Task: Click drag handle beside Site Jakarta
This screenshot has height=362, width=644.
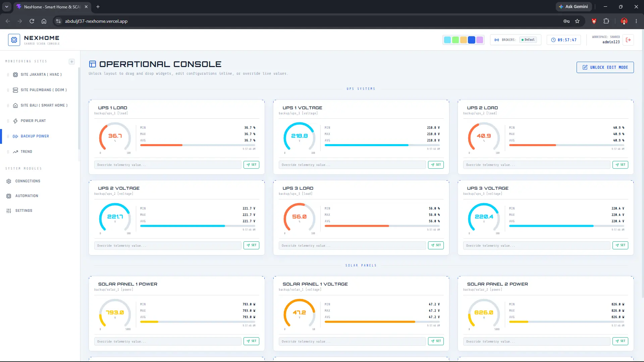Action: (8, 75)
